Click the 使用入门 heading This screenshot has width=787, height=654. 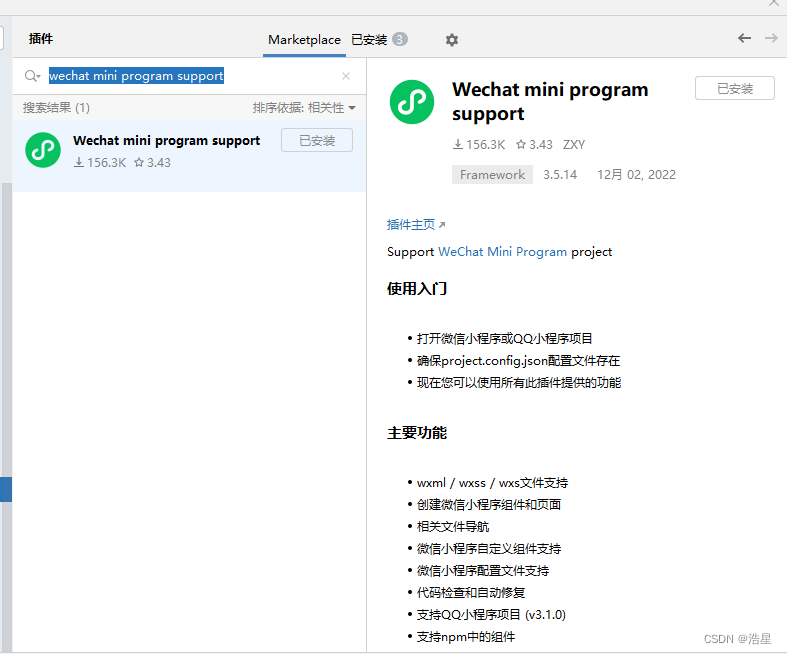pos(417,289)
